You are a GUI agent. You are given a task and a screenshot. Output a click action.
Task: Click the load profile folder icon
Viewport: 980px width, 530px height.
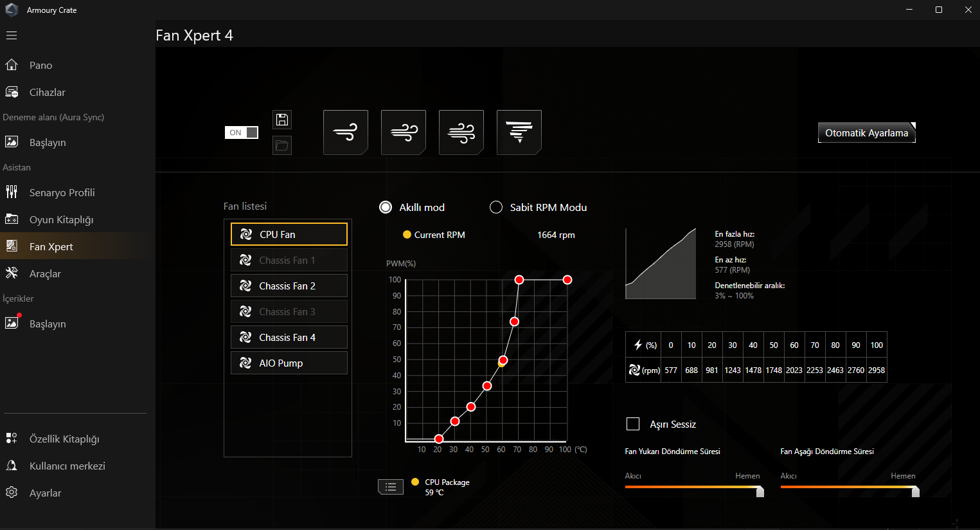point(282,145)
